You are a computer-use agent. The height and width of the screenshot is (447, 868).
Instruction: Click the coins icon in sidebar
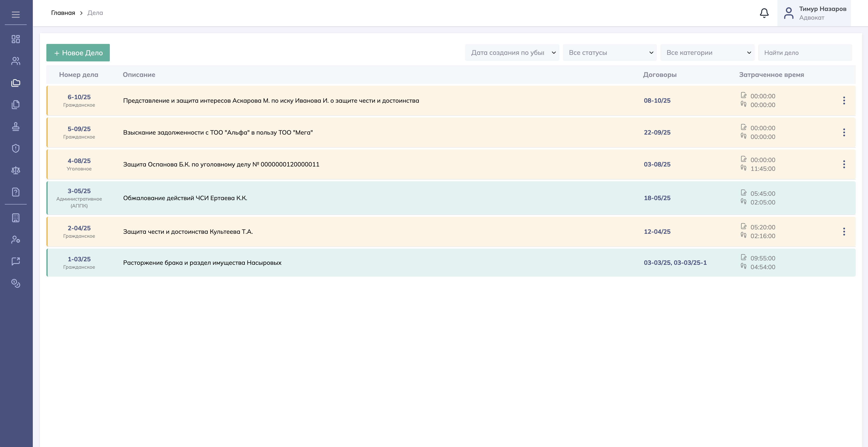[16, 283]
